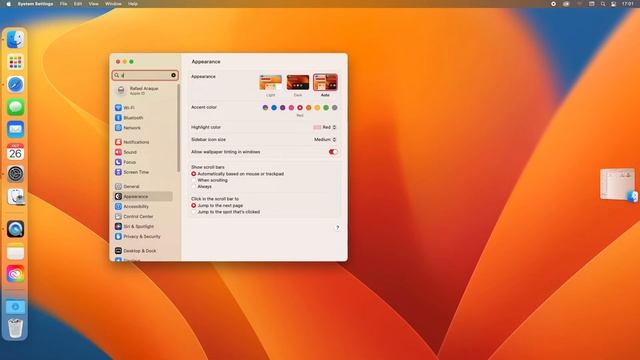Open the Help menu
The height and width of the screenshot is (360, 640).
click(x=133, y=4)
